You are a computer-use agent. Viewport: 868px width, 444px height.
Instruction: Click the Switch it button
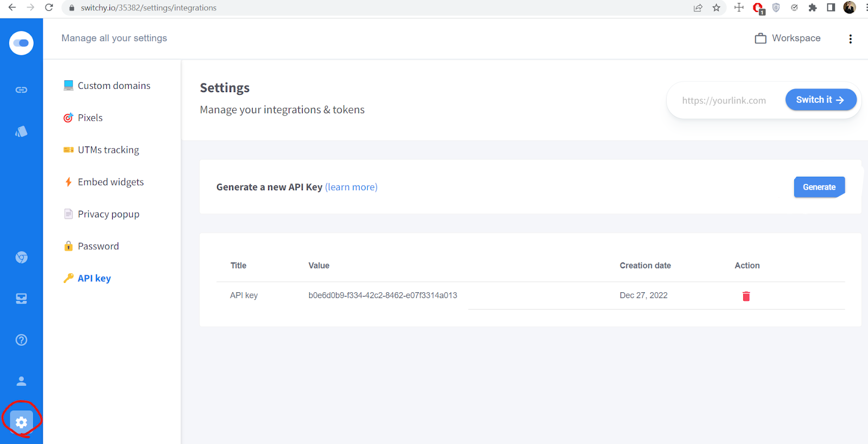(x=821, y=100)
